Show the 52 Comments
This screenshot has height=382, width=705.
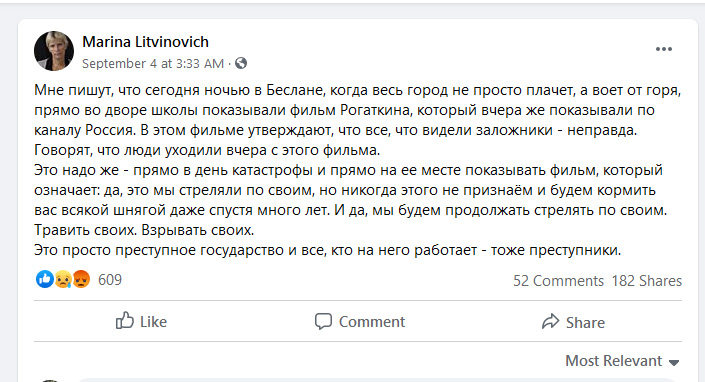pyautogui.click(x=558, y=281)
